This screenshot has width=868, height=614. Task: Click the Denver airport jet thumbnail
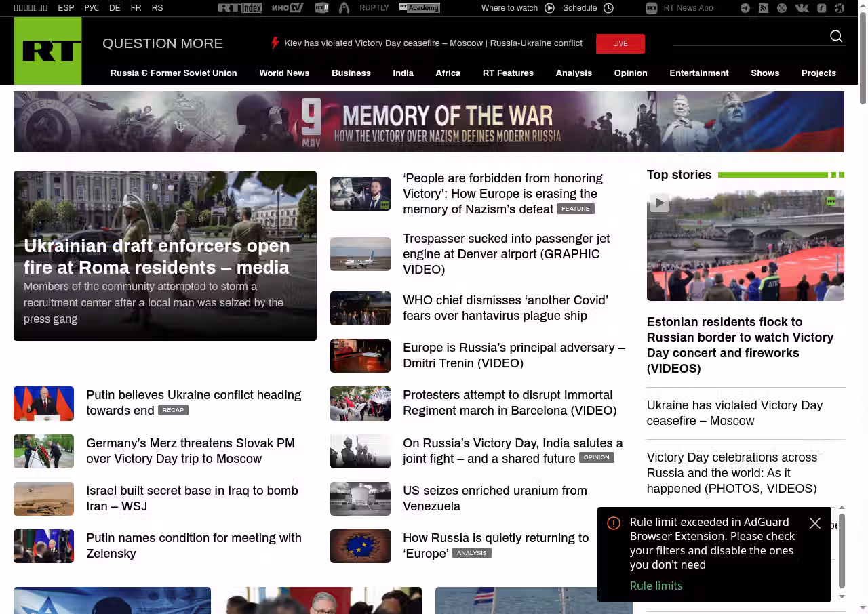click(x=360, y=254)
